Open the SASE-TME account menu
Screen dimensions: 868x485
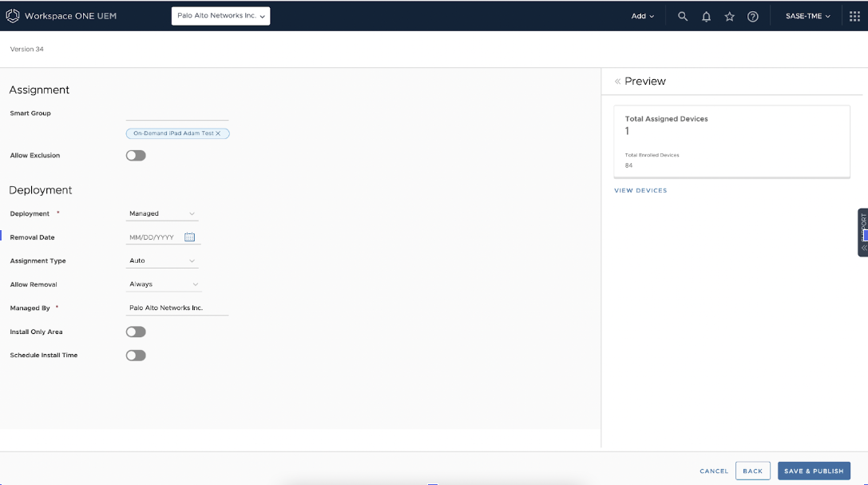point(807,15)
